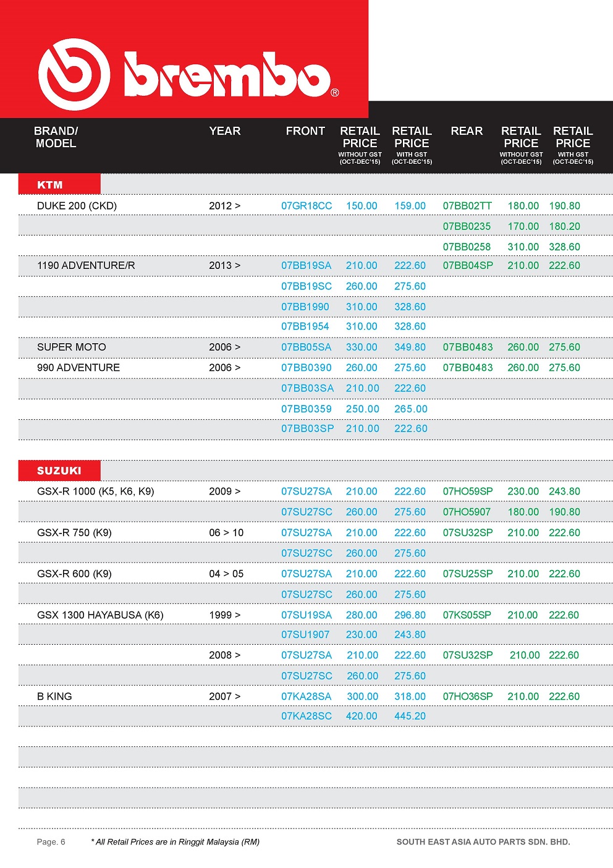
Task: Open rear part number 07KS05SP
Action: click(467, 615)
